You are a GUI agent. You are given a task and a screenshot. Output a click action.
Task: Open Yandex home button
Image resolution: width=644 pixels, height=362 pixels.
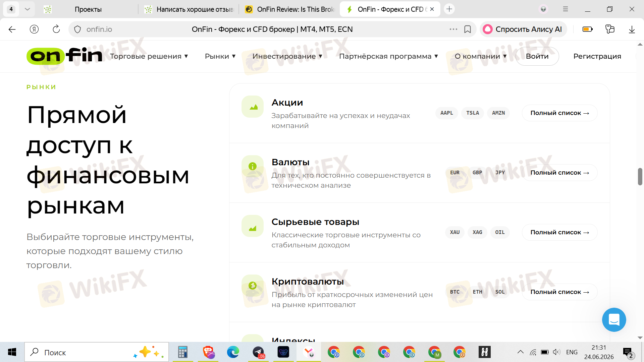pyautogui.click(x=34, y=29)
